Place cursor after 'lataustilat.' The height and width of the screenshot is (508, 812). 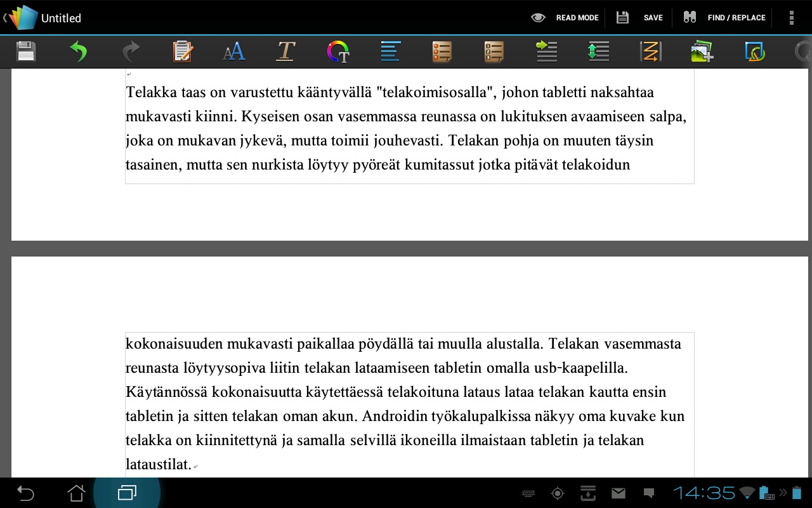click(192, 465)
